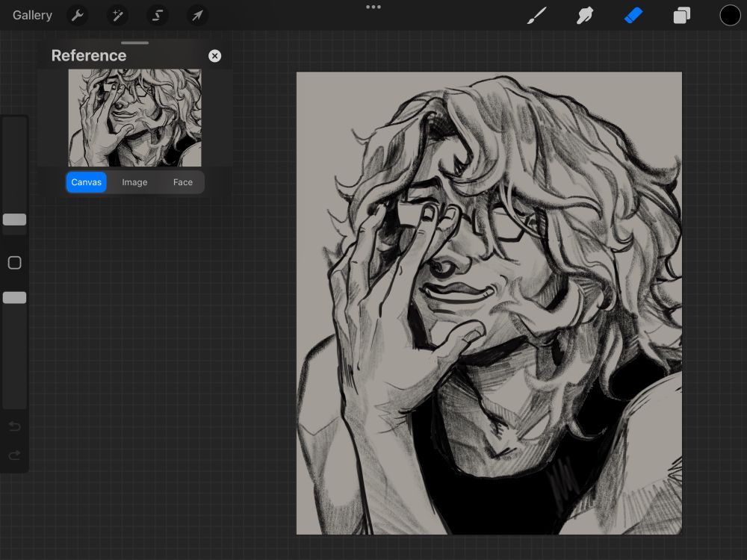
Task: Undo the last stroke
Action: pos(14,426)
